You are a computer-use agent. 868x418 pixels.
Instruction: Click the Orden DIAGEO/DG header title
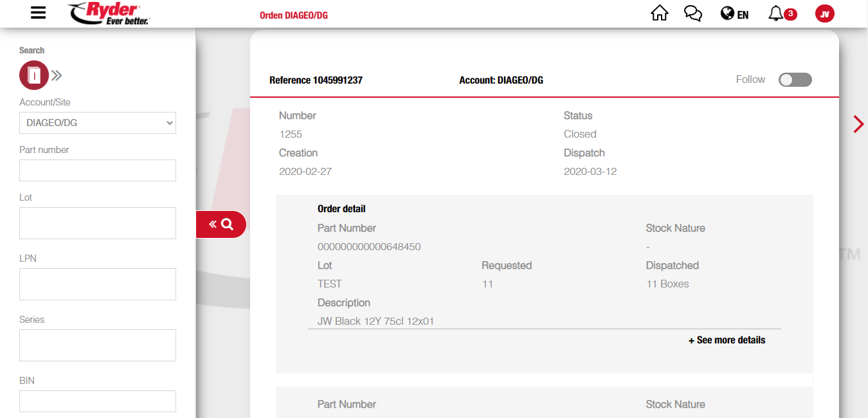coord(293,15)
